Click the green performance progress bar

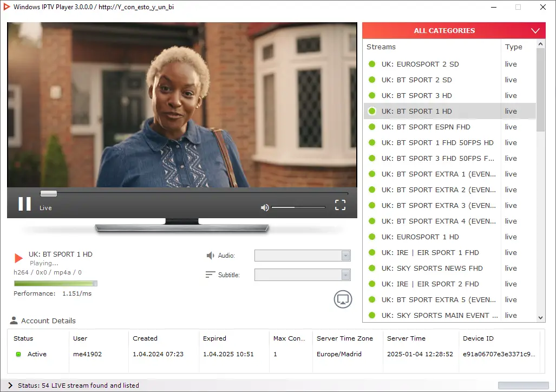[55, 284]
